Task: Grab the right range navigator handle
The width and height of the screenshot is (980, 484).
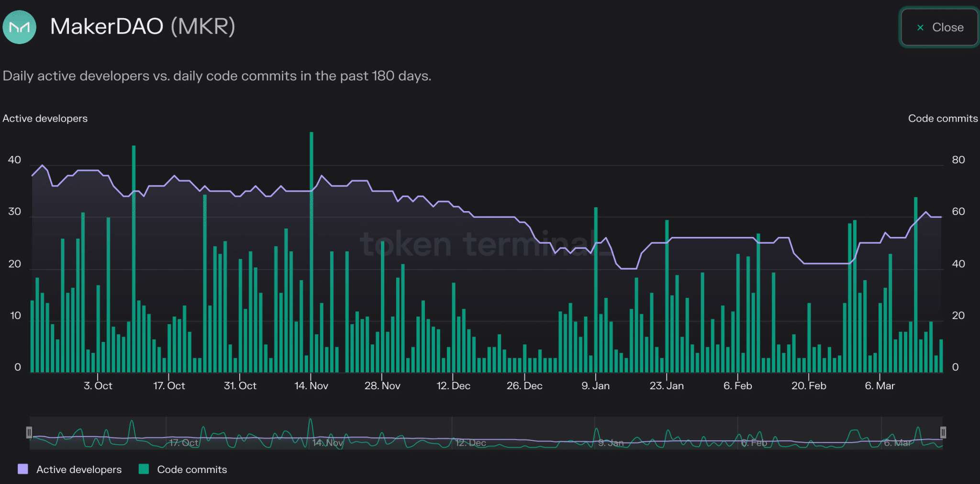Action: tap(943, 433)
